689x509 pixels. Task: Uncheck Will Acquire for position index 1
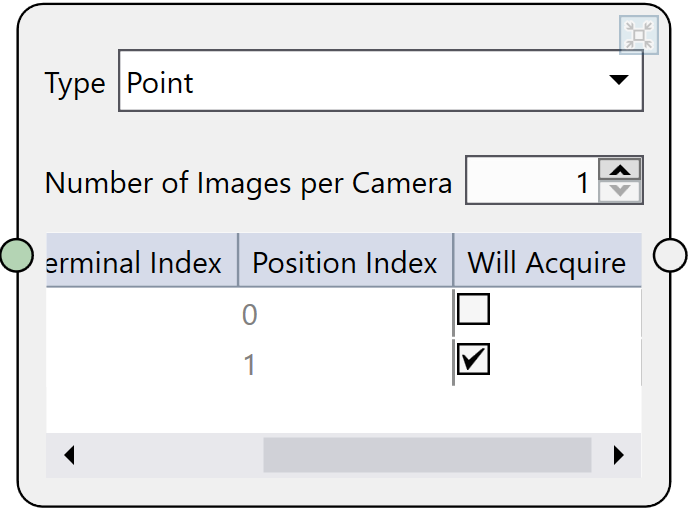tap(473, 359)
